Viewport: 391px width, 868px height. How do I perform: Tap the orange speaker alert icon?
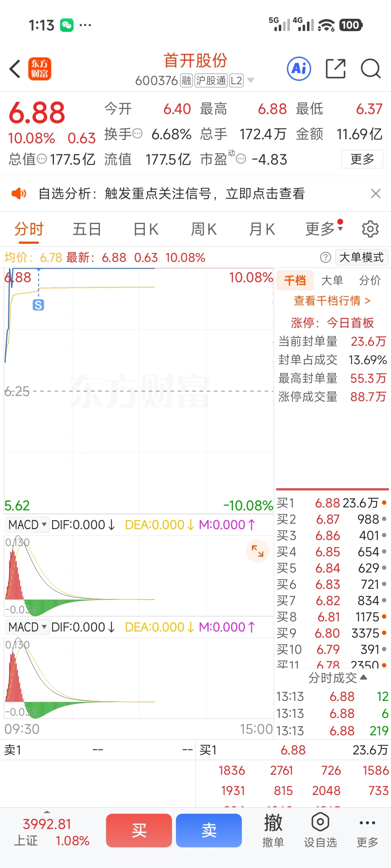click(19, 193)
